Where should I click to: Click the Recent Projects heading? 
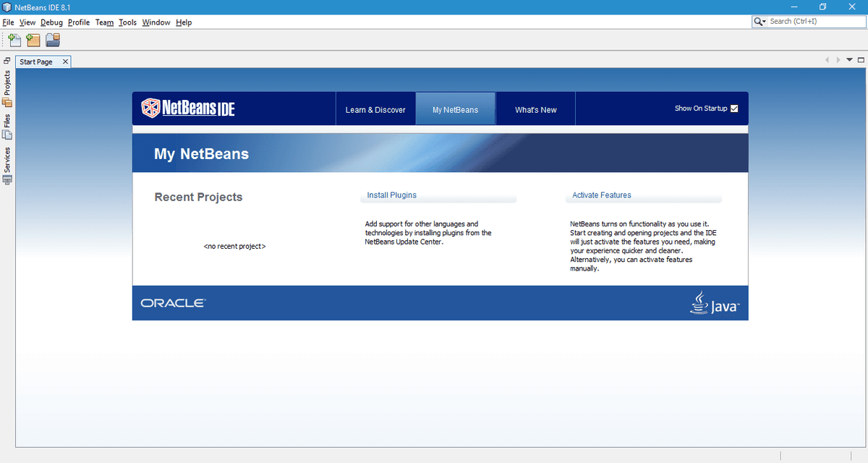(198, 197)
